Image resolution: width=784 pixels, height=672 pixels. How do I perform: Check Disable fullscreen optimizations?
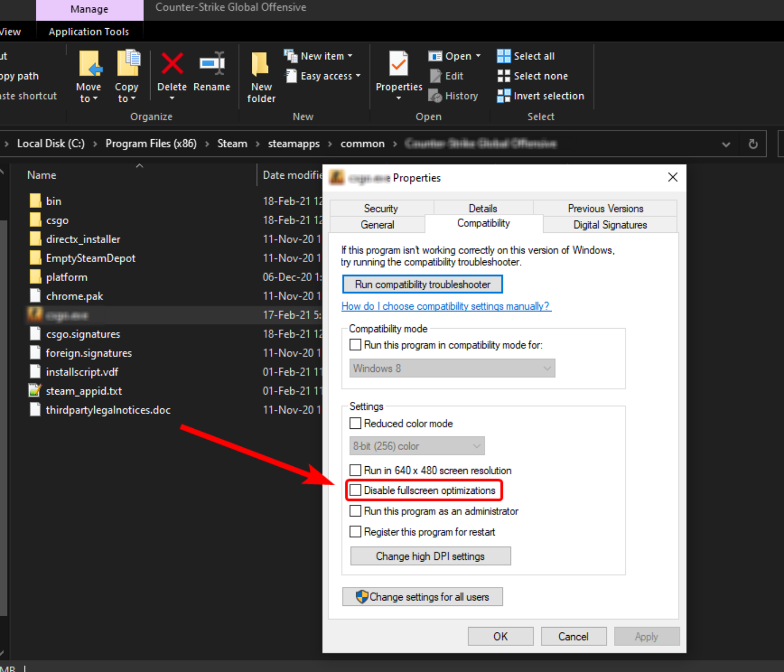tap(355, 490)
